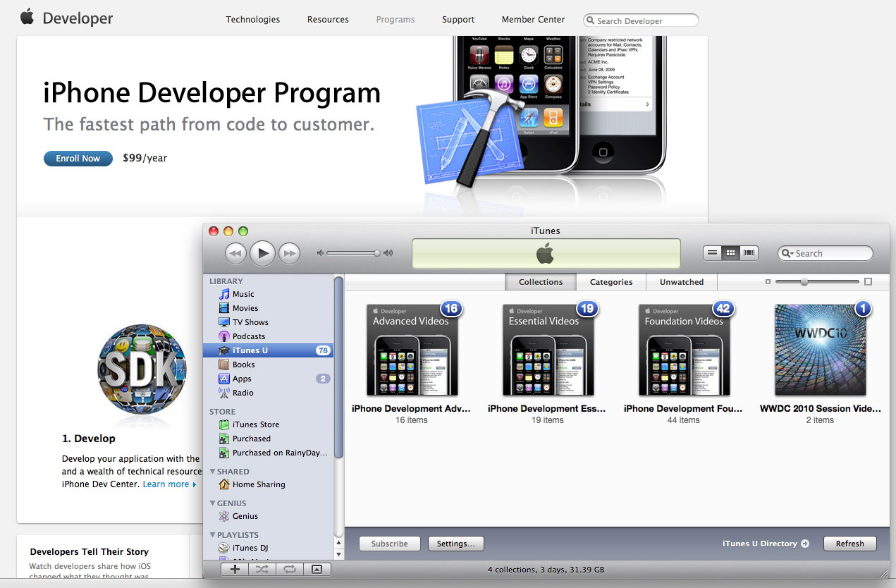This screenshot has width=896, height=588.
Task: Open the Advanced Videos collection thumbnail
Action: [x=412, y=350]
